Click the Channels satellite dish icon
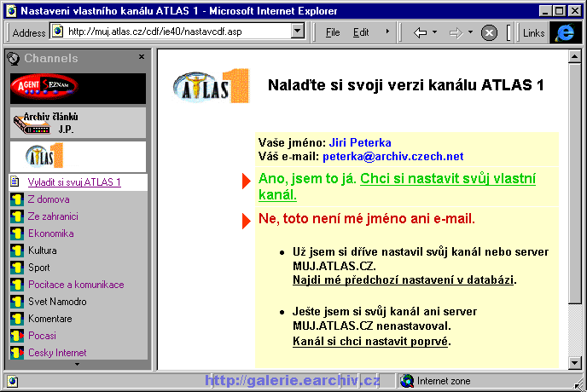The image size is (587, 392). click(x=14, y=59)
